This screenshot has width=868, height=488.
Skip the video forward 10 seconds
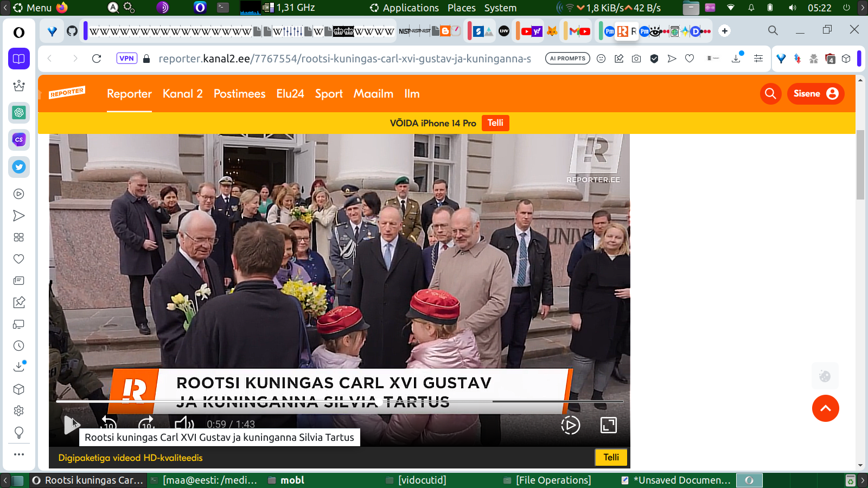pos(146,425)
